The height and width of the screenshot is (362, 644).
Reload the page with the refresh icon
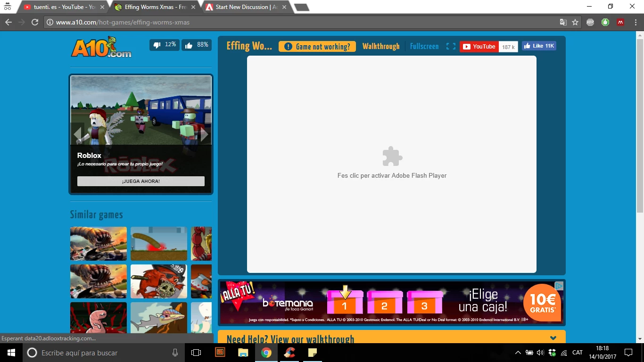(x=34, y=22)
